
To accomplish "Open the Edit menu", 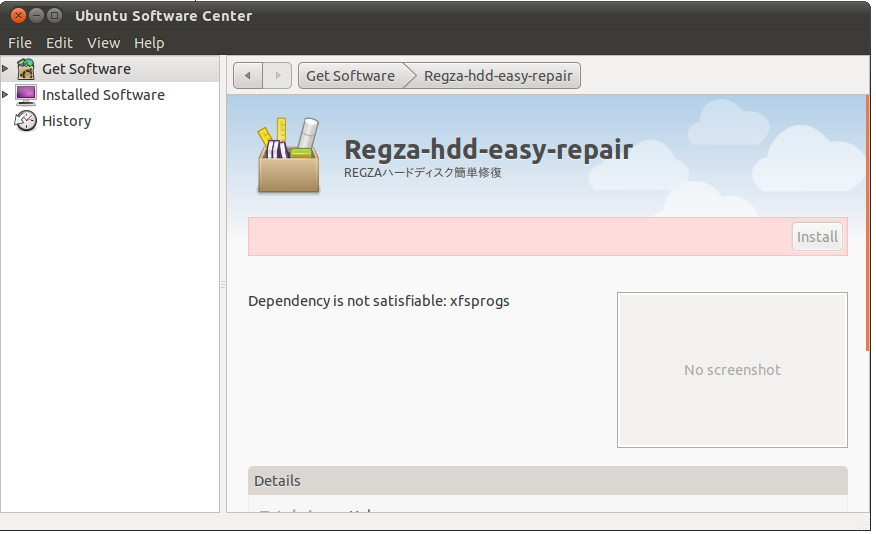I will click(x=59, y=43).
